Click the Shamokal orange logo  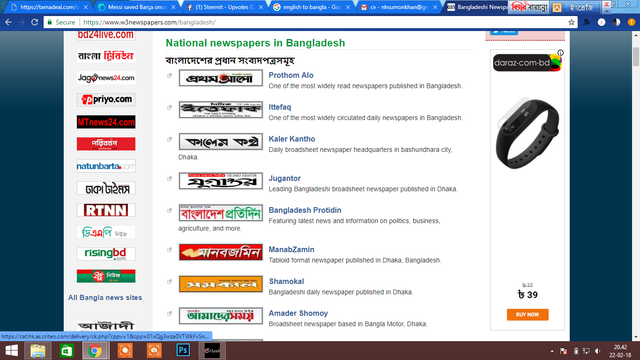(220, 284)
